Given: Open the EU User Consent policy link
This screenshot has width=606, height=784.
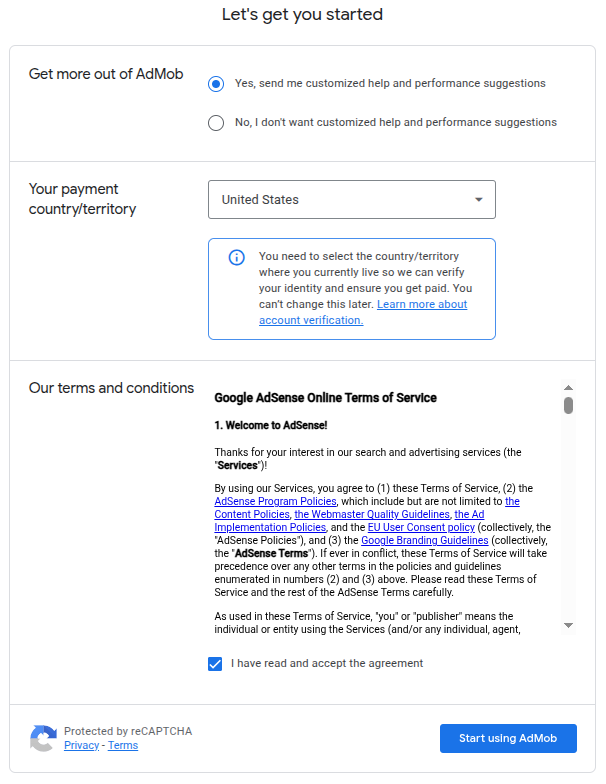Looking at the screenshot, I should pos(421,527).
